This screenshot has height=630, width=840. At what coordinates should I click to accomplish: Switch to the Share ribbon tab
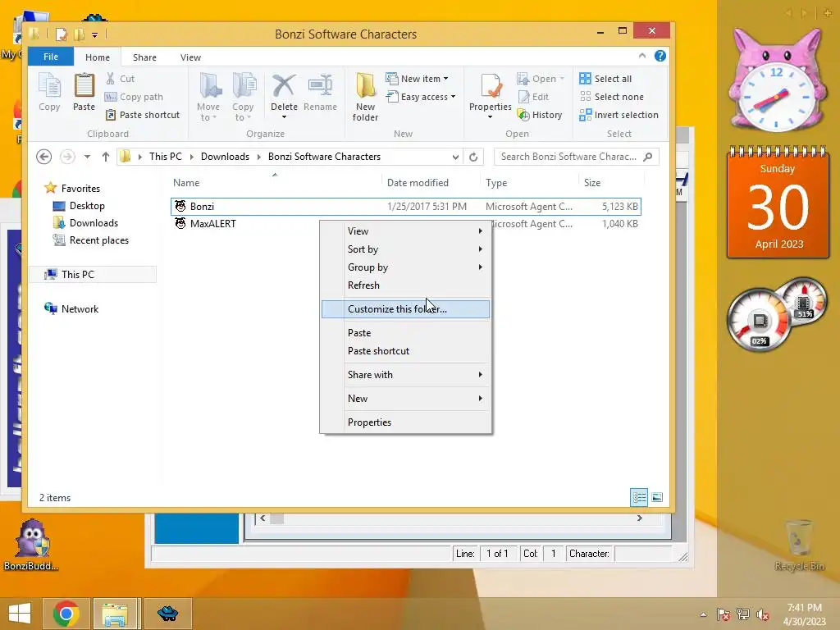[144, 57]
